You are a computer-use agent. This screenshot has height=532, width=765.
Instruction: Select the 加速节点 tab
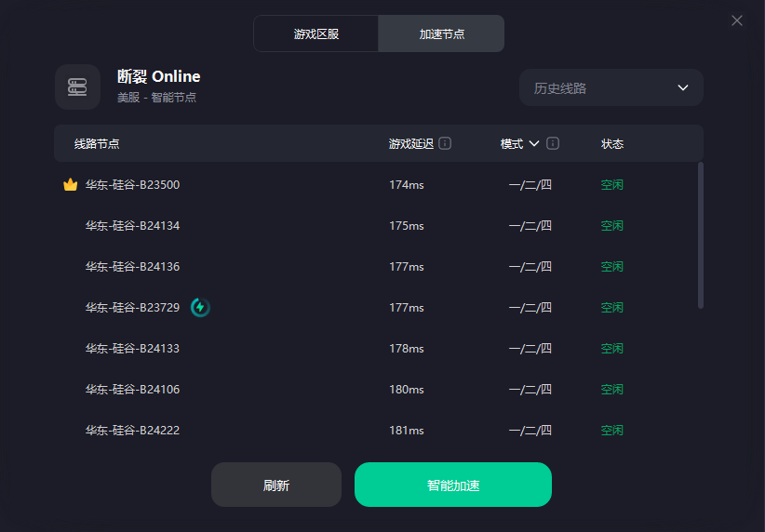point(441,33)
